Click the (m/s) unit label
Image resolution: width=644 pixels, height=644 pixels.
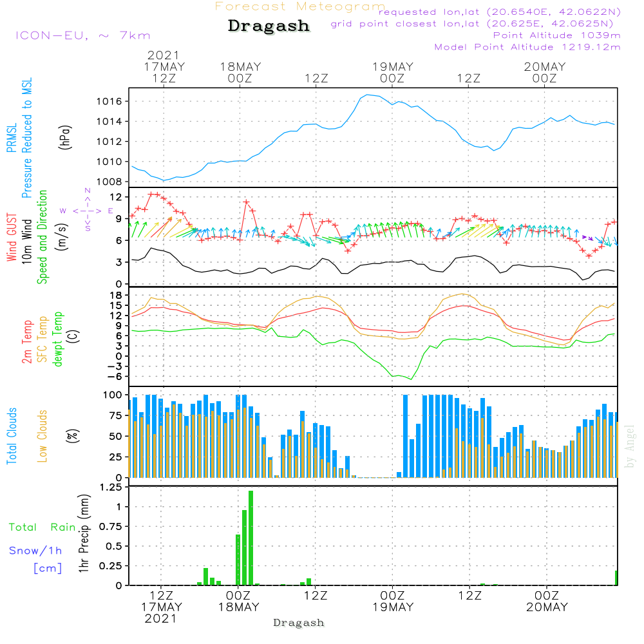click(62, 237)
